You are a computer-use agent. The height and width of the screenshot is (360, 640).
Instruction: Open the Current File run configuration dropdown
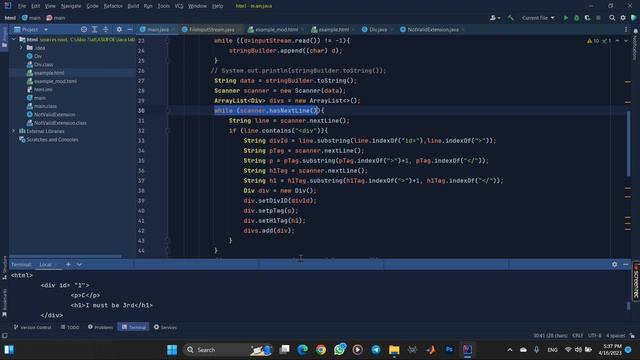pyautogui.click(x=538, y=18)
